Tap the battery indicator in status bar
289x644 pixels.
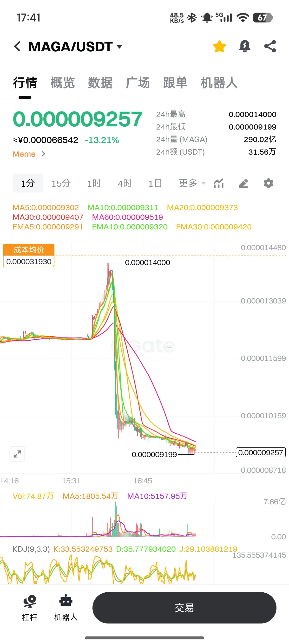263,18
